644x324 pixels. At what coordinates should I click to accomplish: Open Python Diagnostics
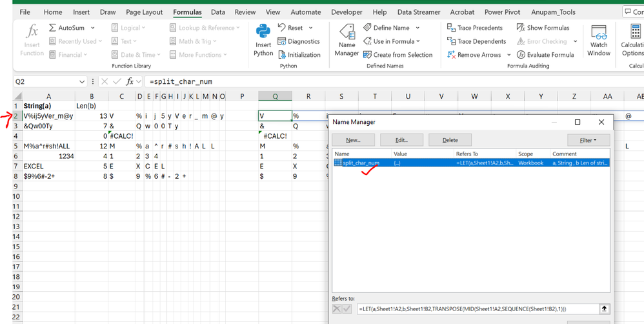tap(299, 41)
